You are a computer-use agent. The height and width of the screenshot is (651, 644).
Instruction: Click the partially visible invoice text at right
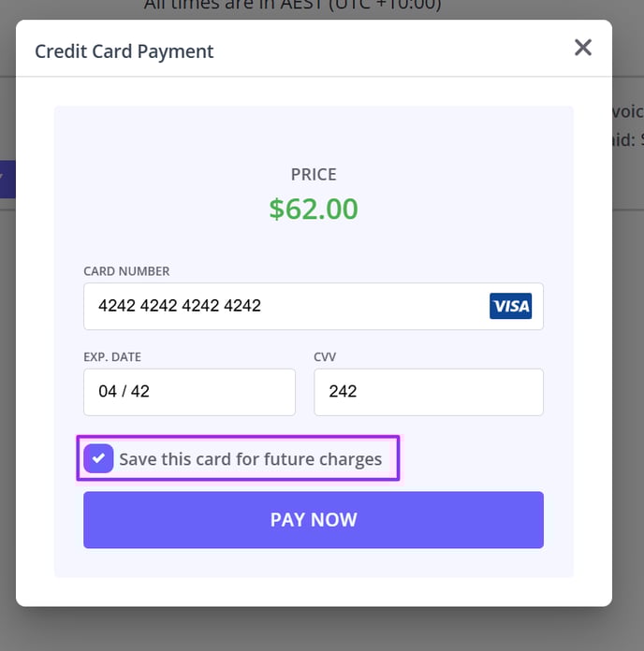point(628,111)
